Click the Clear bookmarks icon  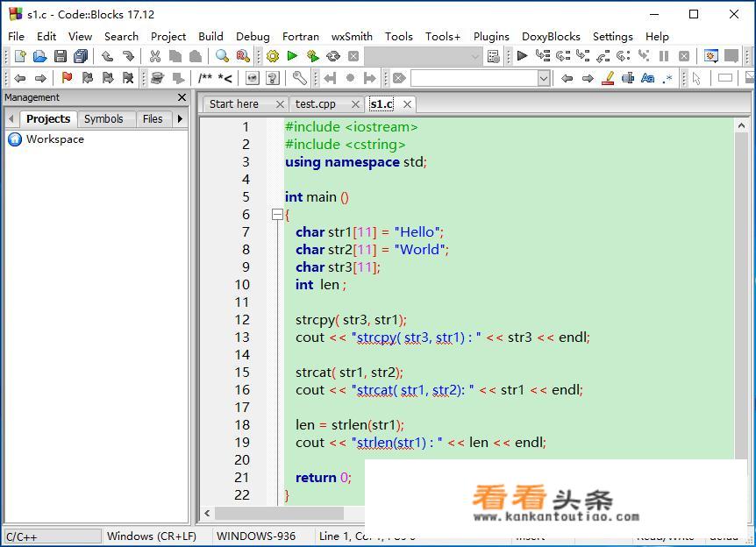coord(128,78)
